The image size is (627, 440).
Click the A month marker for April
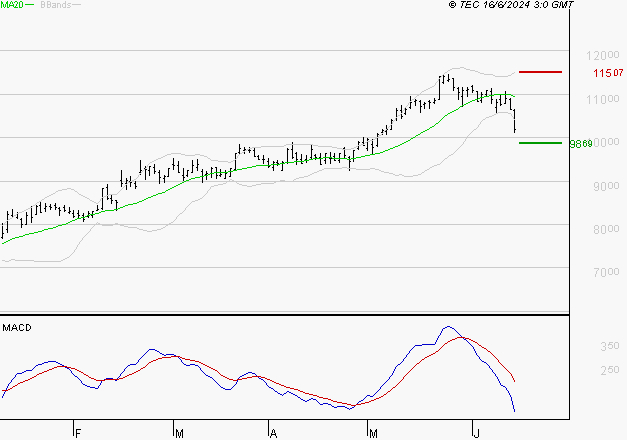(x=273, y=433)
